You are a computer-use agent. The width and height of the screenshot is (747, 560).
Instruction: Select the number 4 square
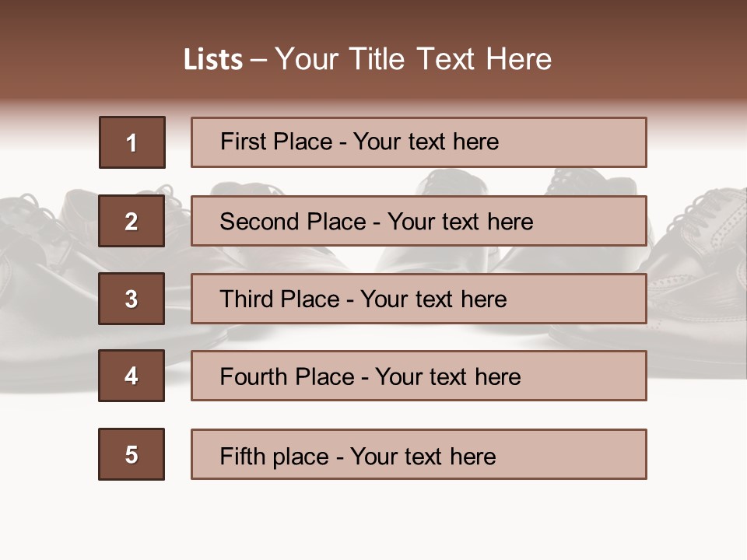pos(132,376)
